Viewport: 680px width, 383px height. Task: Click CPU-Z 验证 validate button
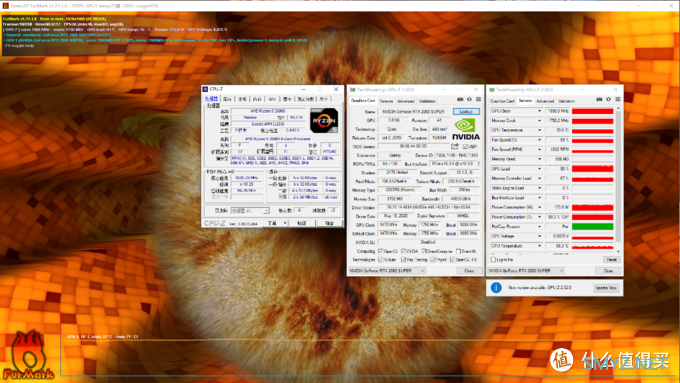click(x=302, y=223)
